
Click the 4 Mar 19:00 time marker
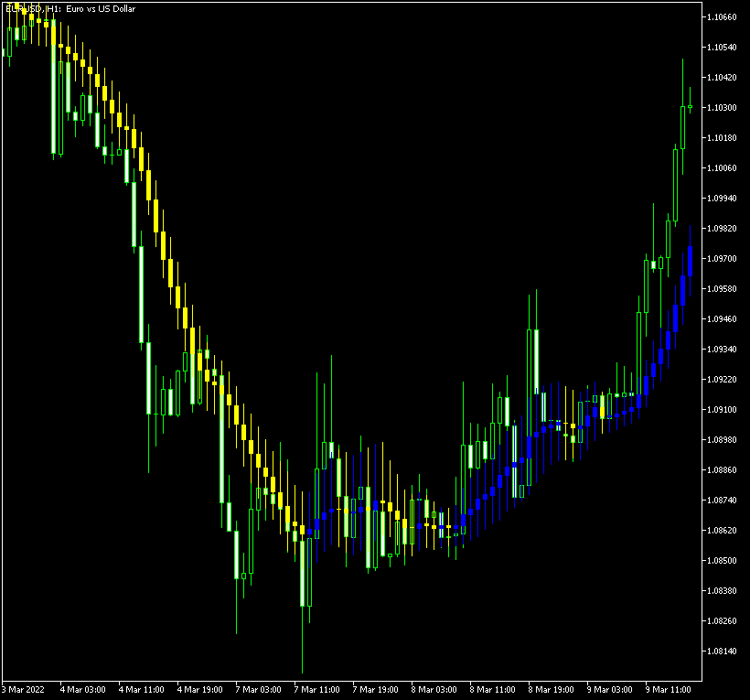coord(200,689)
